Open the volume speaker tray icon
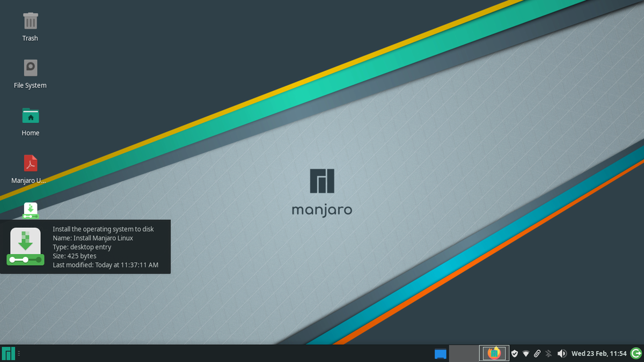The image size is (644, 362). click(562, 353)
